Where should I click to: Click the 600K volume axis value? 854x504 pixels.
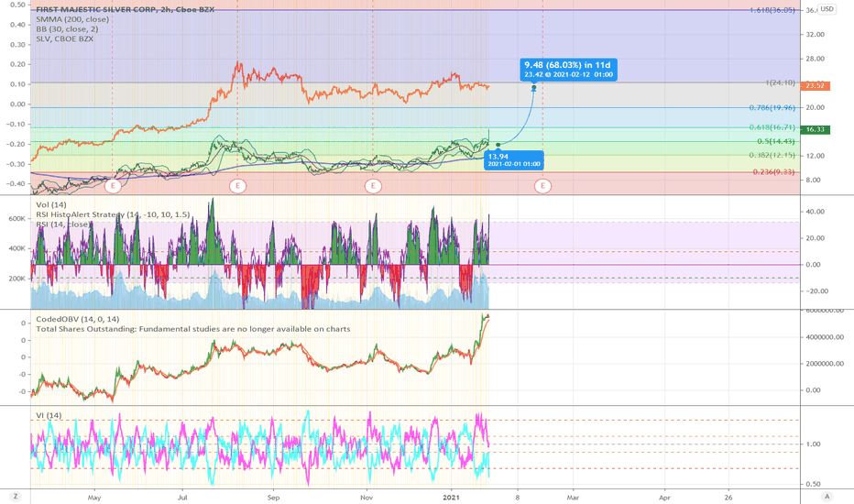coord(16,219)
